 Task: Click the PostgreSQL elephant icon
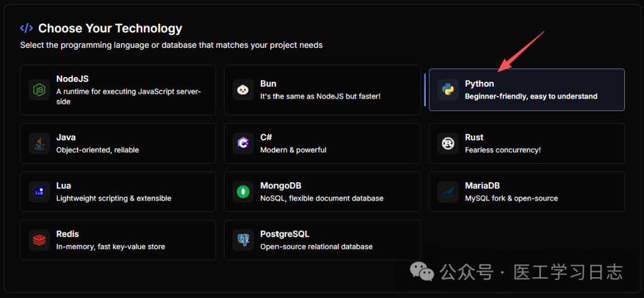click(243, 240)
